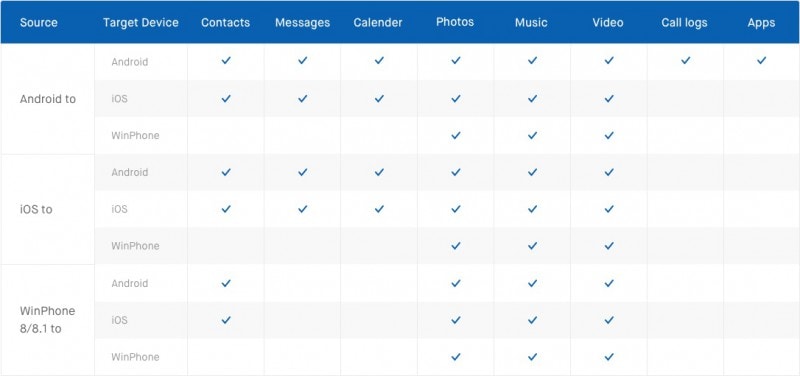Click Photos checkmark for WinPhone to WinPhone

(456, 357)
